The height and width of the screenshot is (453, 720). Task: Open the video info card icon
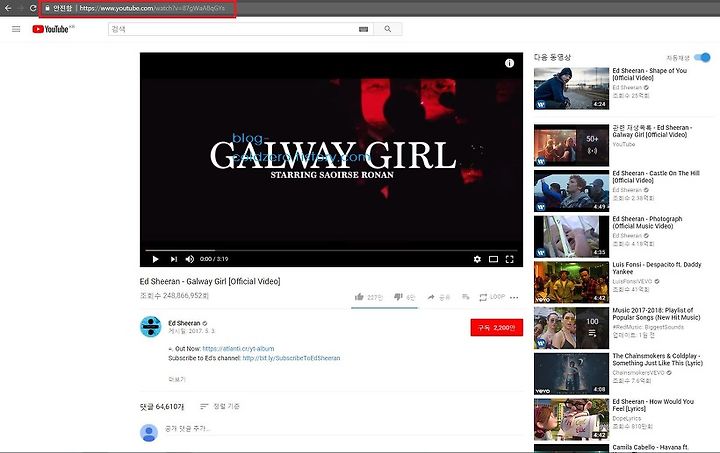509,63
